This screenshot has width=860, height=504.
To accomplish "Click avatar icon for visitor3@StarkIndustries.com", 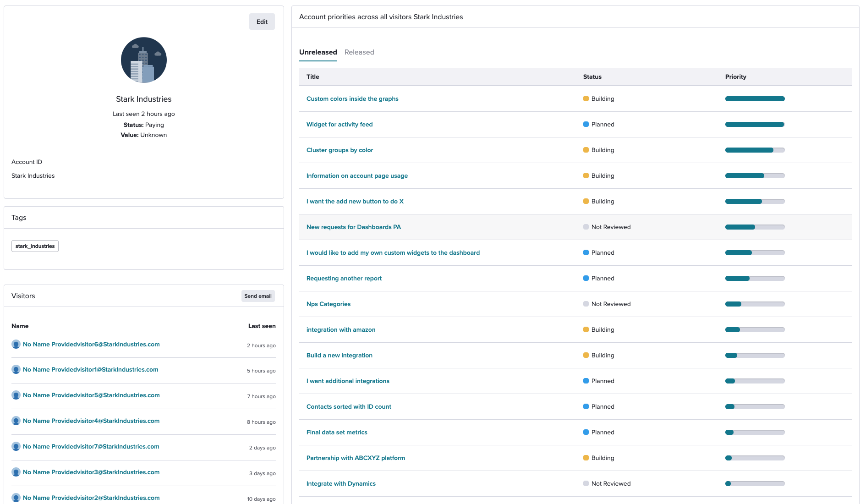I will pyautogui.click(x=16, y=472).
